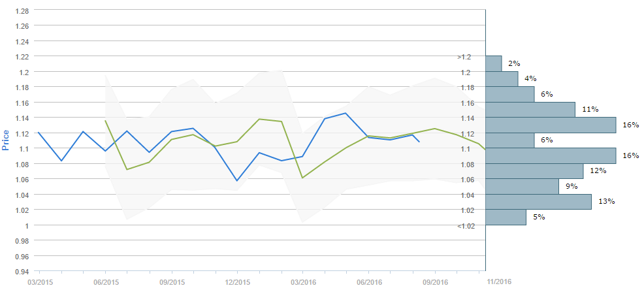Click the 06/2015 date label
The width and height of the screenshot is (644, 290).
(105, 282)
